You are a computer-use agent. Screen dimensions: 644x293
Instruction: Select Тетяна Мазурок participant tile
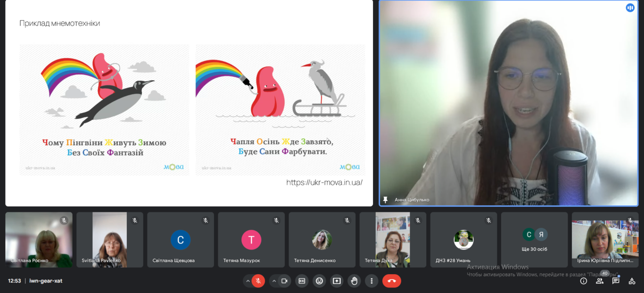coord(251,240)
